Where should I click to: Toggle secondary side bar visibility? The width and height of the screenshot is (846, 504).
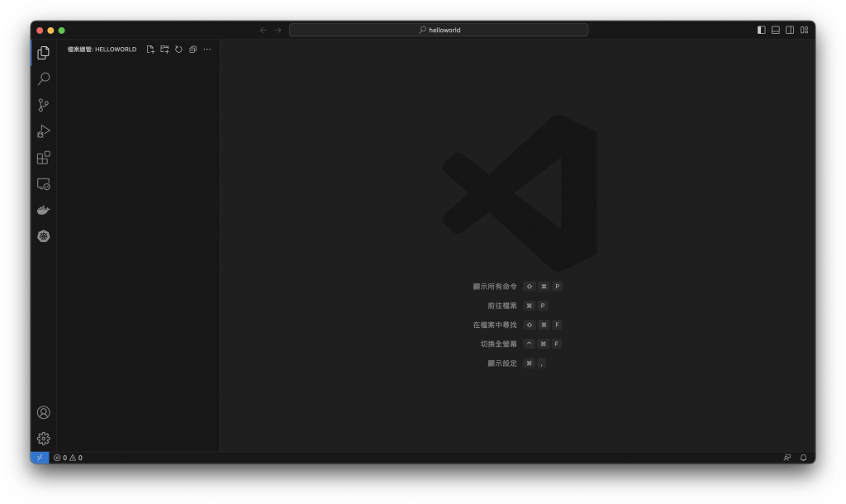790,31
